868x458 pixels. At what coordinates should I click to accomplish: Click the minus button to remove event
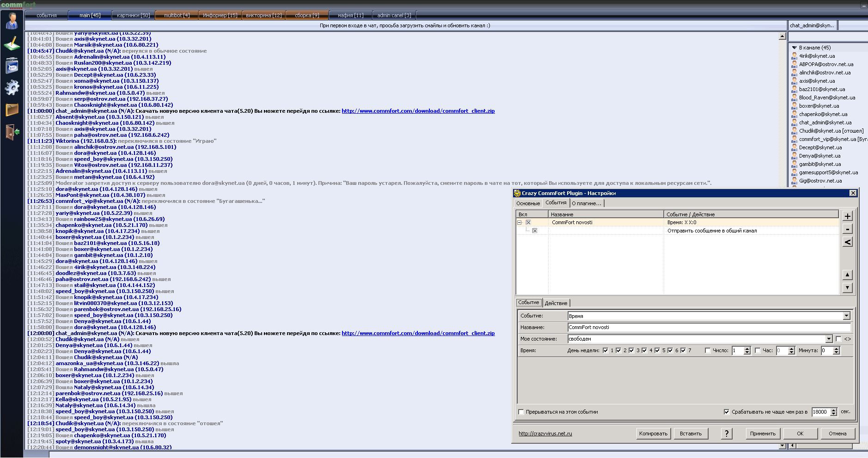(847, 229)
